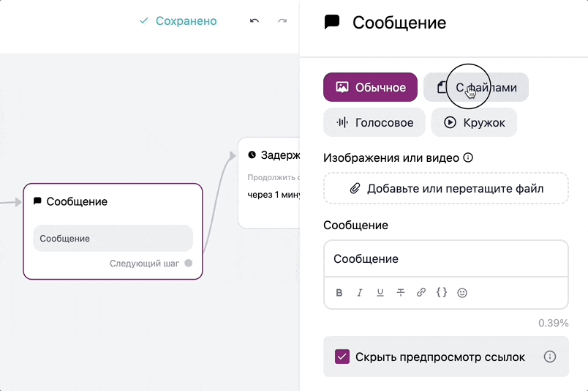
Task: Click the Сообщение text bubble inside node
Action: tap(113, 238)
